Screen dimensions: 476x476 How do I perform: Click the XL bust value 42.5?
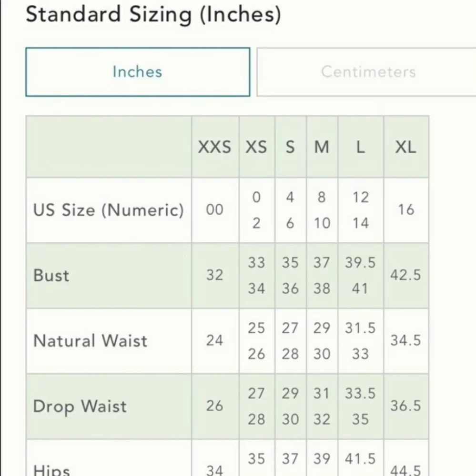(405, 276)
